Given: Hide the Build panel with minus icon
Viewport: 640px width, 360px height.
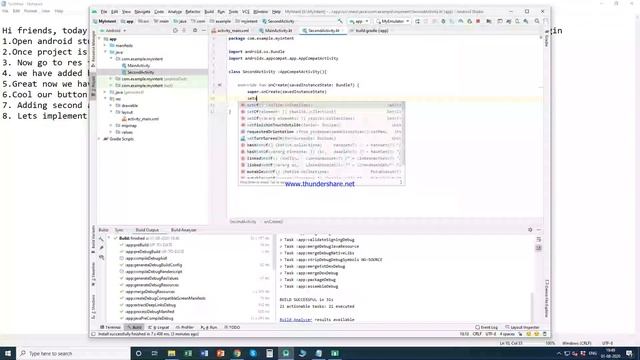Looking at the screenshot, I should point(539,230).
